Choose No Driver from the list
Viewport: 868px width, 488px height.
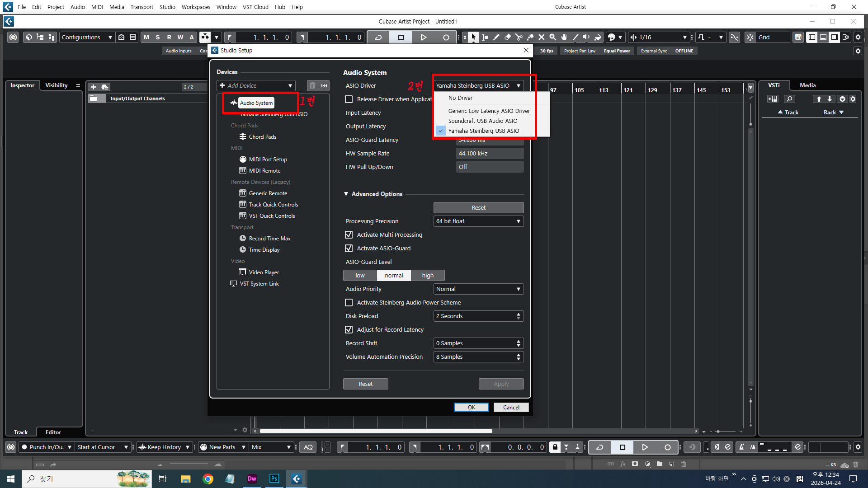pos(460,98)
